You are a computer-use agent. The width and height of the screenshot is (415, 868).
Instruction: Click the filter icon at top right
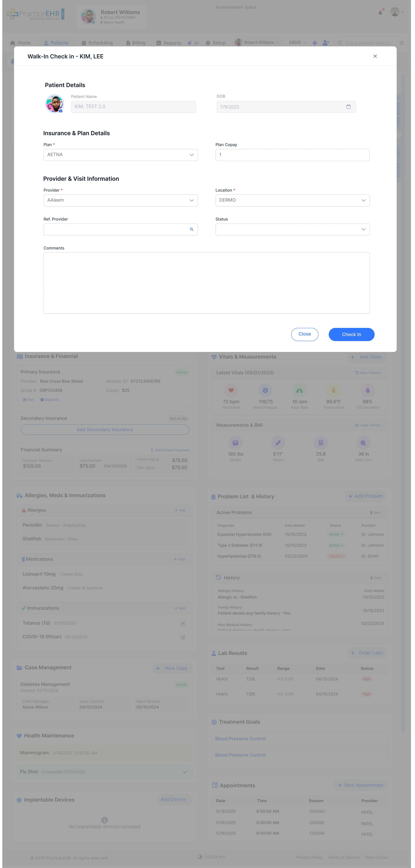click(x=402, y=43)
